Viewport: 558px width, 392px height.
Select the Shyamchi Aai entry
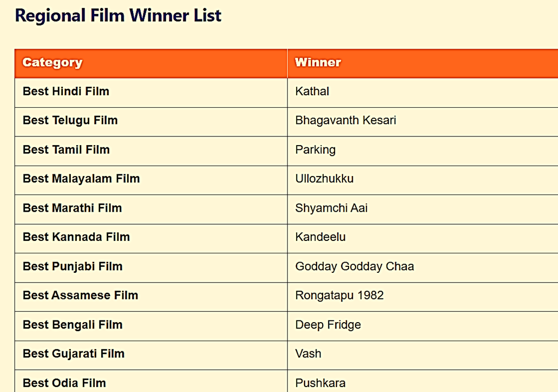point(331,208)
